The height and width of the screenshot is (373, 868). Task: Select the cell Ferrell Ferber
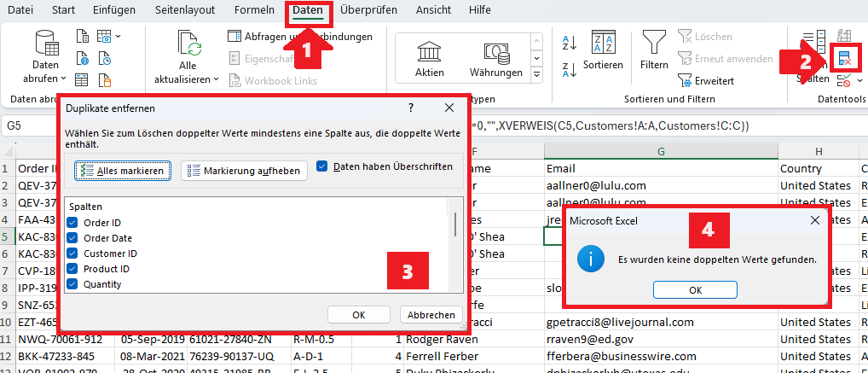point(473,356)
